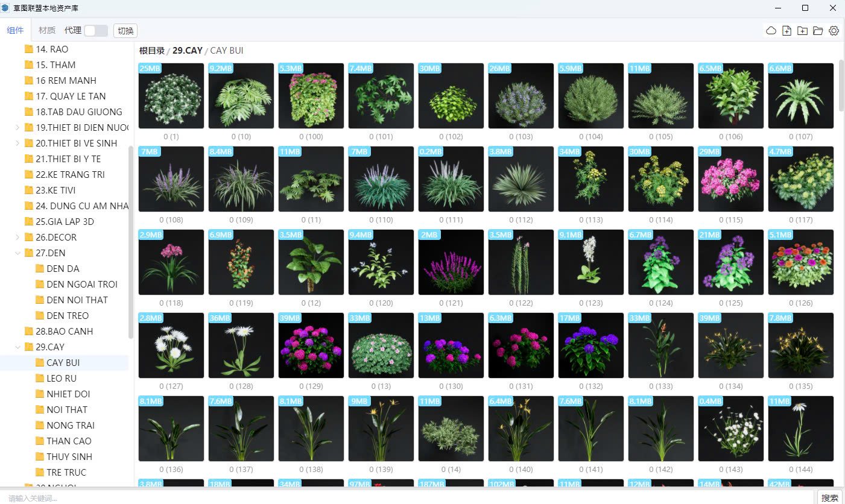
Task: Click the folder icon beside THUY SINH
Action: [x=39, y=456]
